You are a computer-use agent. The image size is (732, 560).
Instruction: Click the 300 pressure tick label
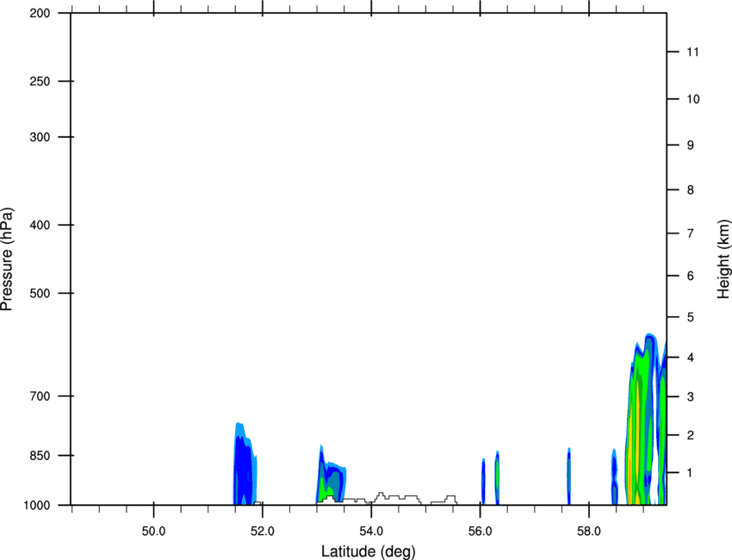(40, 137)
